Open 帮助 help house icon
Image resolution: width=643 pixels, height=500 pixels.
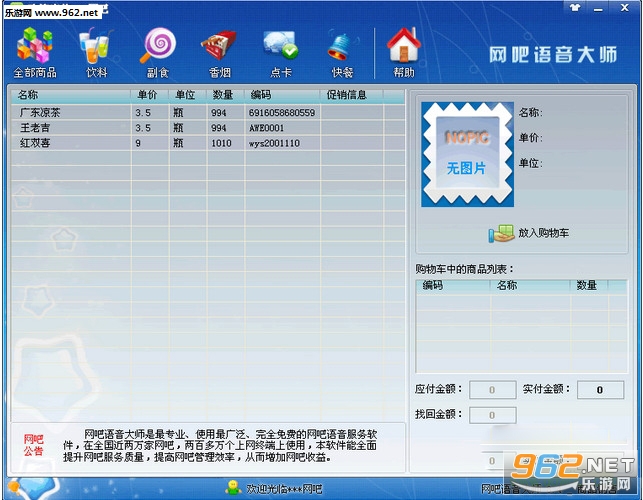coord(404,53)
